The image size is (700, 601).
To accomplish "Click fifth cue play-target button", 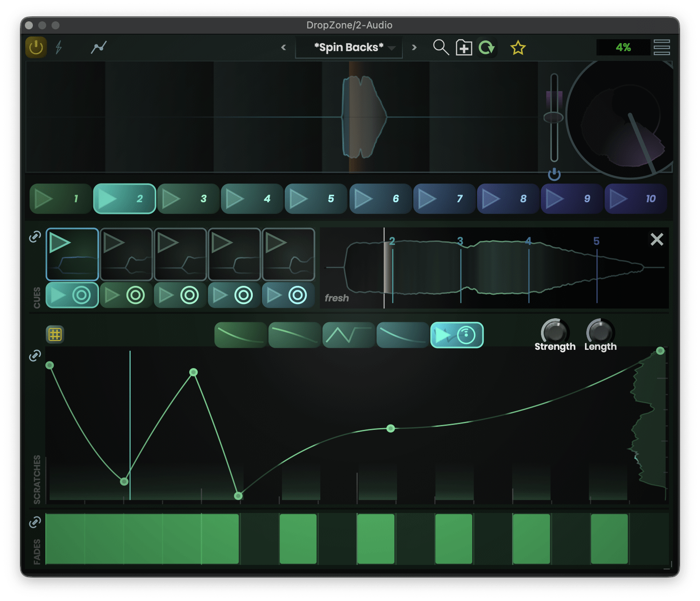I will coord(288,295).
